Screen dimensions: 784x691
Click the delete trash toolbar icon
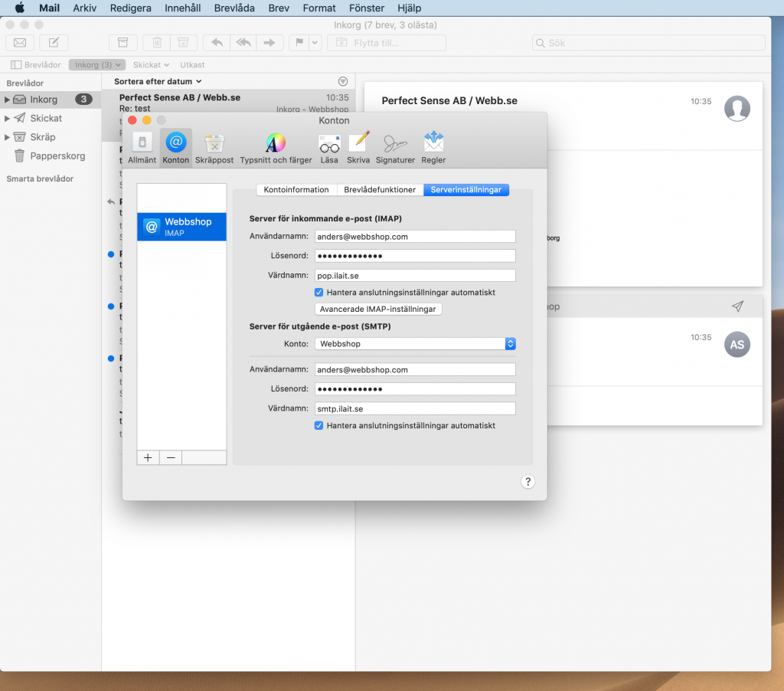[157, 43]
